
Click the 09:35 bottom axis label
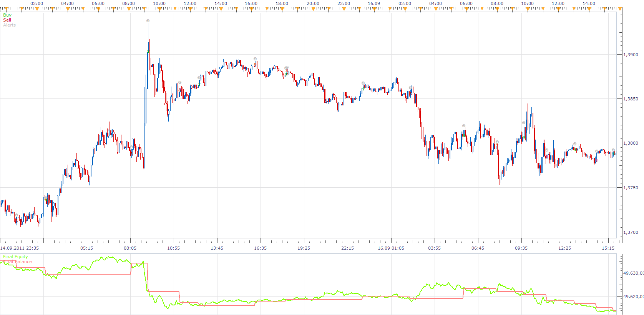(x=521, y=248)
